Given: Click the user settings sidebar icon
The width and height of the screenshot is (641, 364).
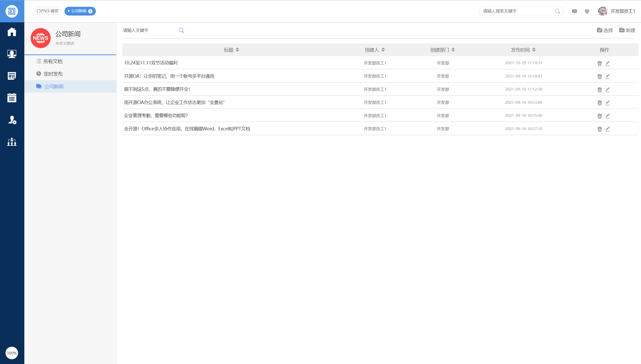Looking at the screenshot, I should point(12,120).
